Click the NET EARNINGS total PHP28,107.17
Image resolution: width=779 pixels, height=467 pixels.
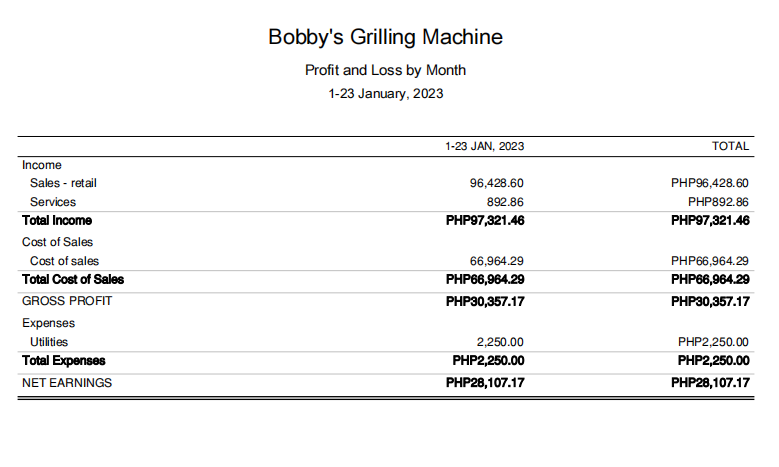coord(710,382)
